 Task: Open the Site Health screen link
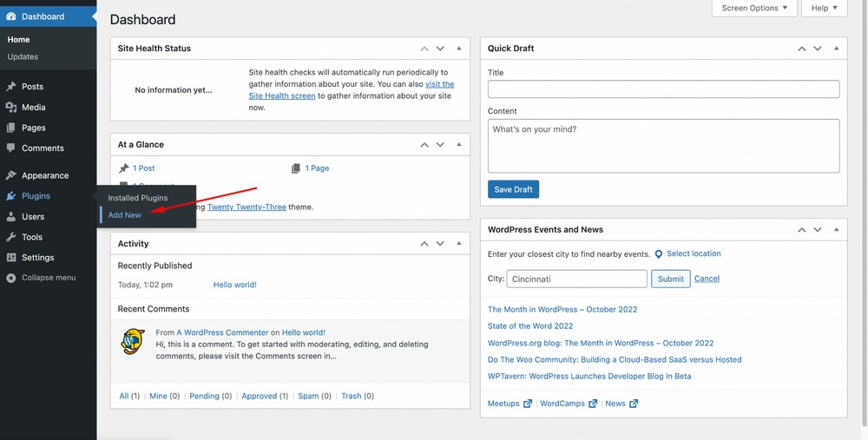click(281, 96)
